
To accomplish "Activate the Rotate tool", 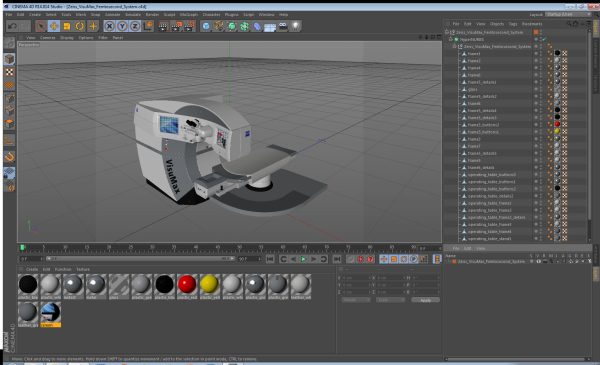I will coord(80,26).
